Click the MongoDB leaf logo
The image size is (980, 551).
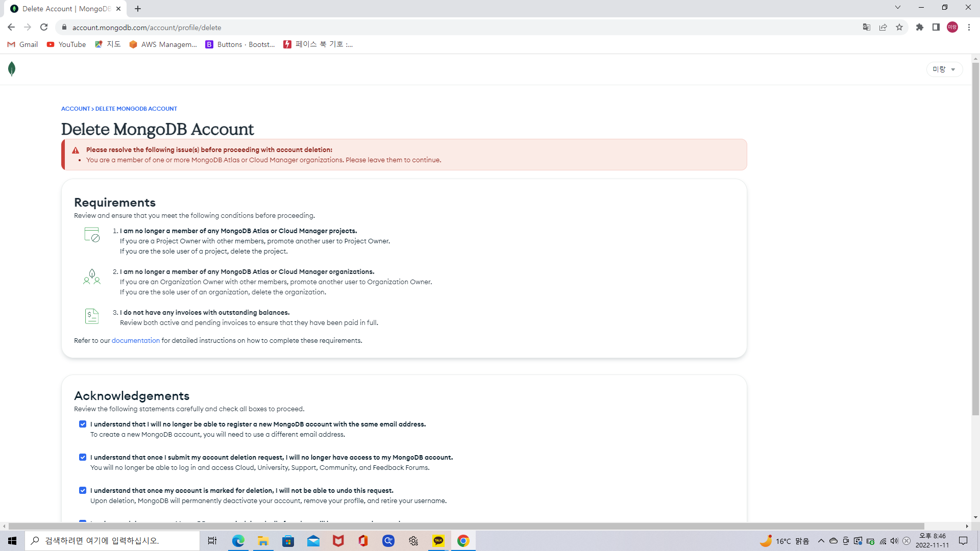12,69
